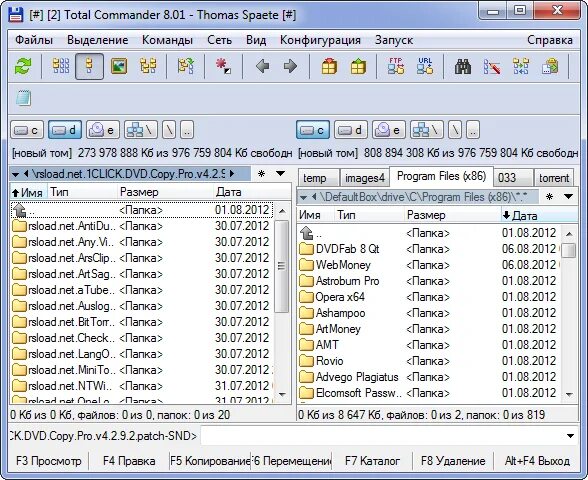Go back with the left arrow icon
This screenshot has width=588, height=480.
click(262, 66)
